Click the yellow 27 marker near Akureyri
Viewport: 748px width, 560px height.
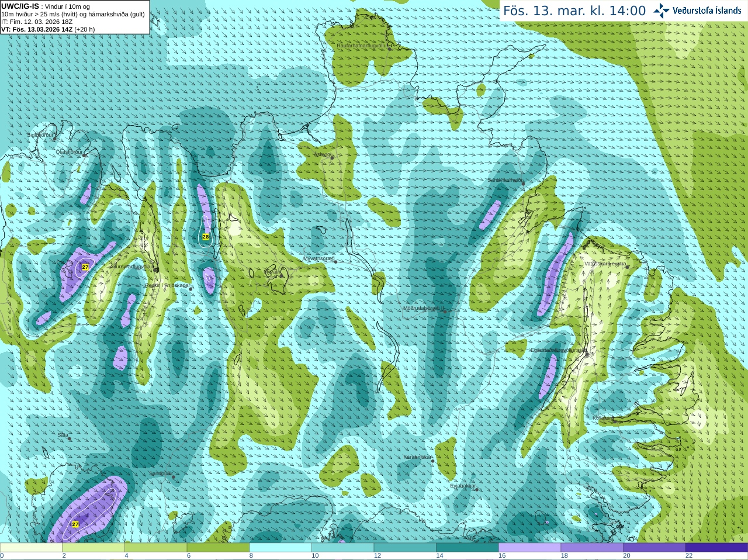(85, 267)
